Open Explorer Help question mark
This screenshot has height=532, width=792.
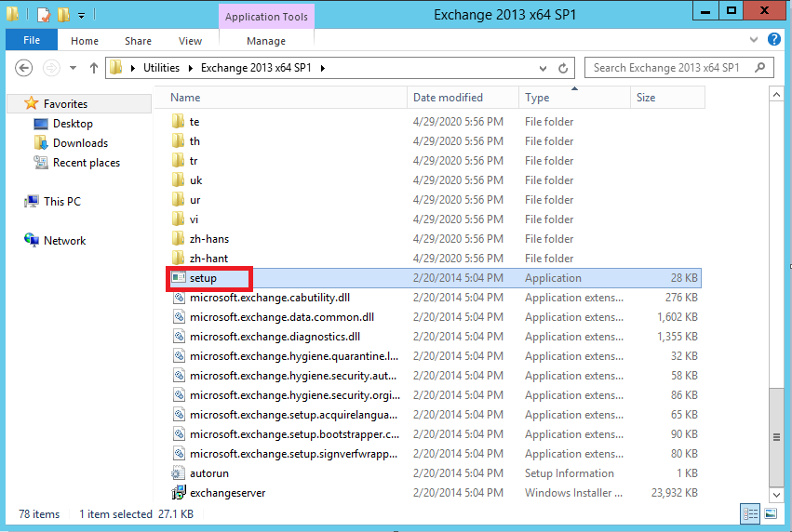[773, 39]
